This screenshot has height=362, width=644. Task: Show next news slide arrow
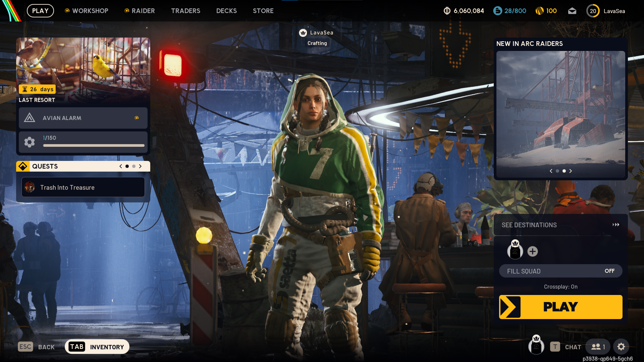(571, 171)
